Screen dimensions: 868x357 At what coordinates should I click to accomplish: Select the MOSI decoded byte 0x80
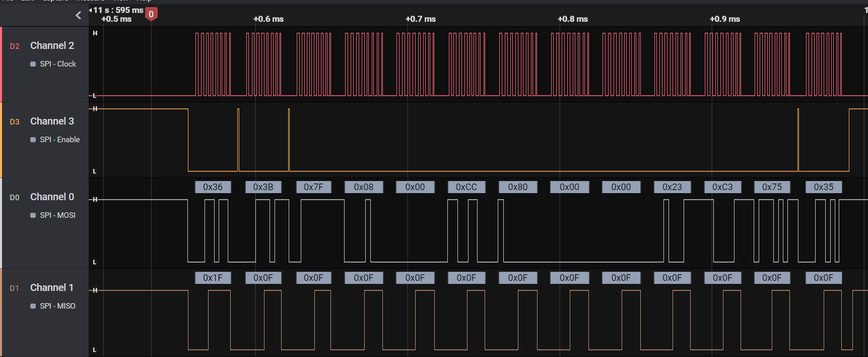(518, 187)
